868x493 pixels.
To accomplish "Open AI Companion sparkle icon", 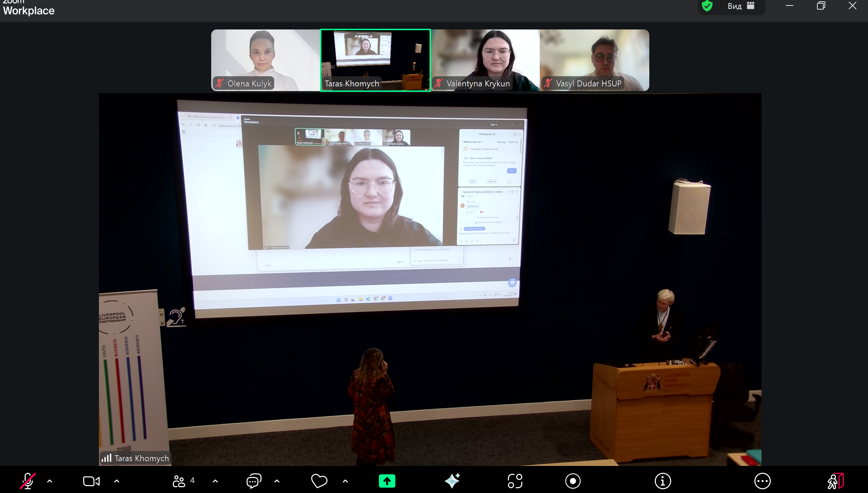I will tap(452, 481).
